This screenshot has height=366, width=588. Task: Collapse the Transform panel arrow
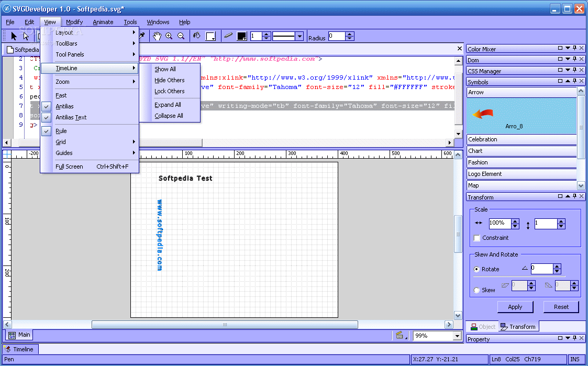click(568, 196)
